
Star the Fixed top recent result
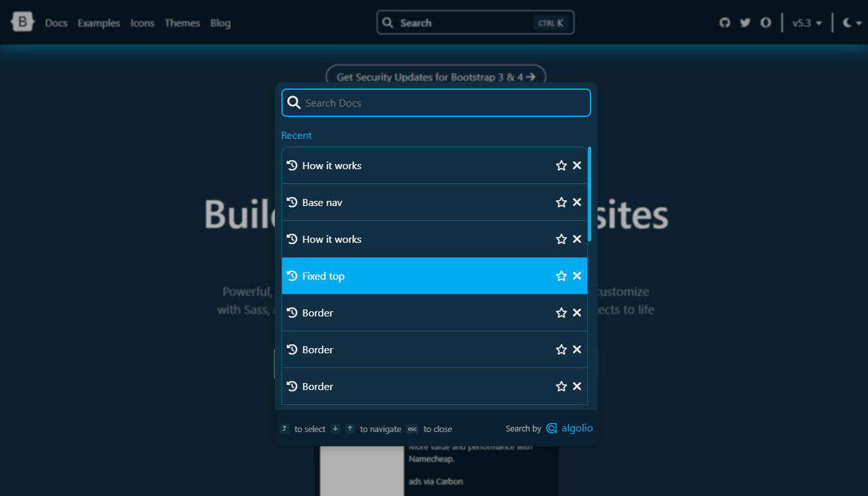pos(561,276)
